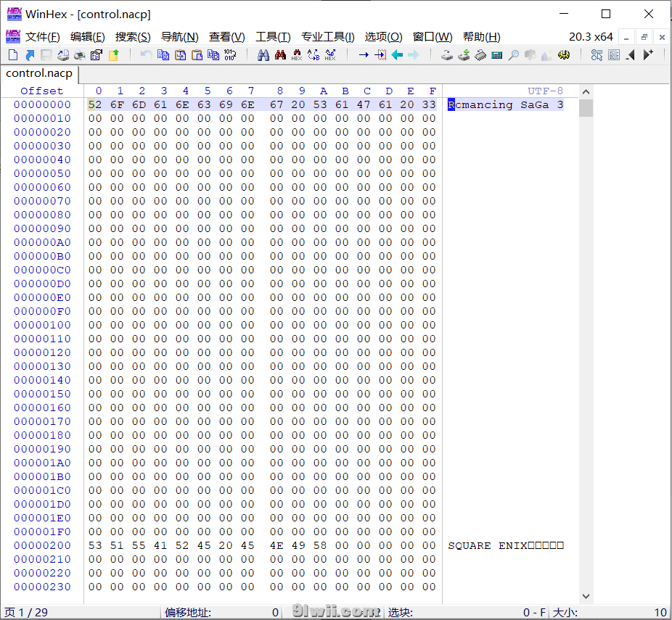
Task: Click the Replace Text A-to-B icon
Action: tap(314, 55)
